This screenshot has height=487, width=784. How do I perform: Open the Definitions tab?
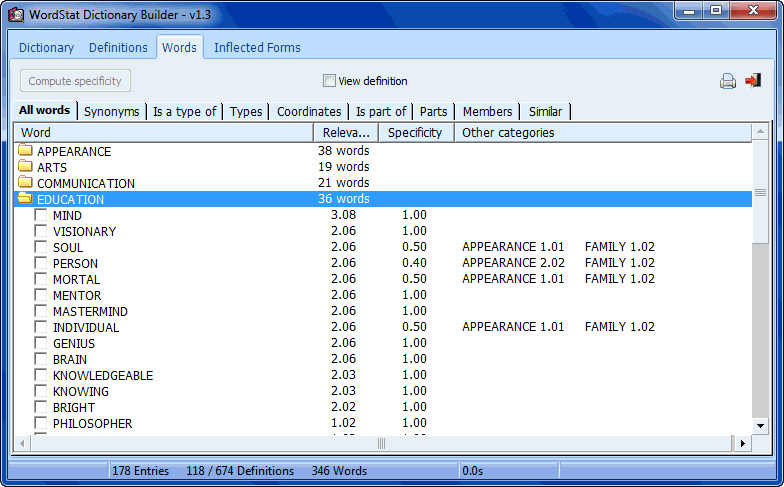pyautogui.click(x=118, y=47)
